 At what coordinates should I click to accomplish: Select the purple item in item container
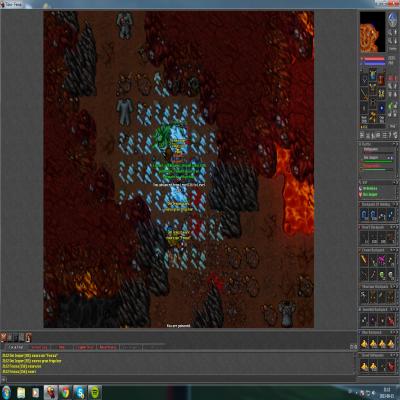(x=381, y=260)
